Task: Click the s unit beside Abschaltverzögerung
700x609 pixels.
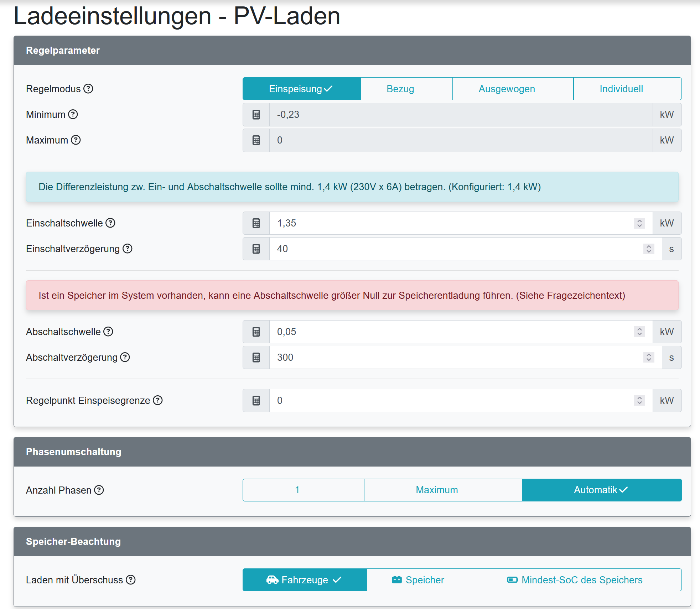Action: [x=672, y=358]
